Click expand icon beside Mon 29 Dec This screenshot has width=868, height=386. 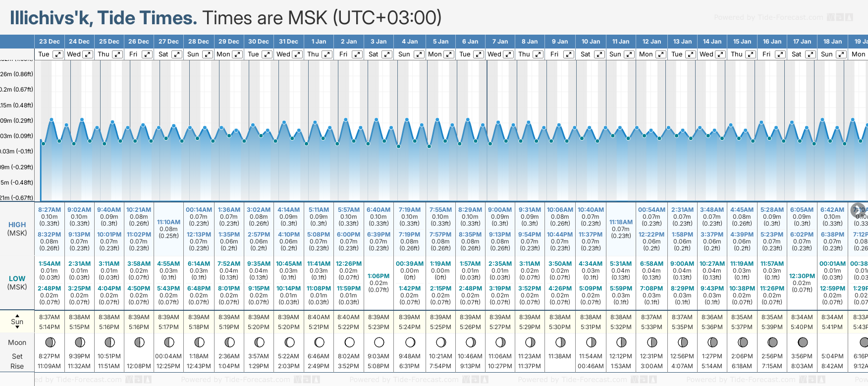237,54
